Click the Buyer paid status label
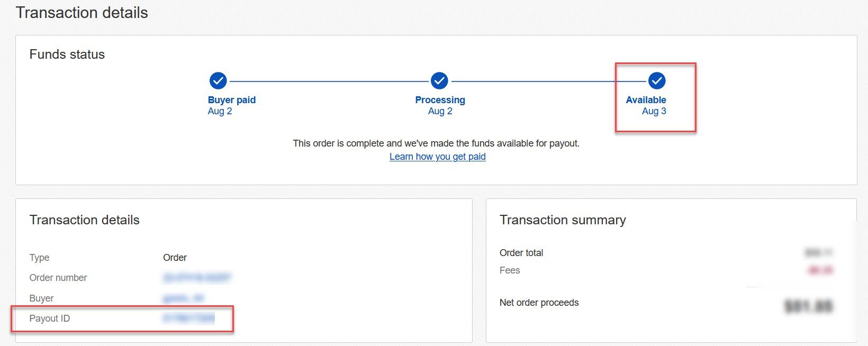 click(232, 100)
